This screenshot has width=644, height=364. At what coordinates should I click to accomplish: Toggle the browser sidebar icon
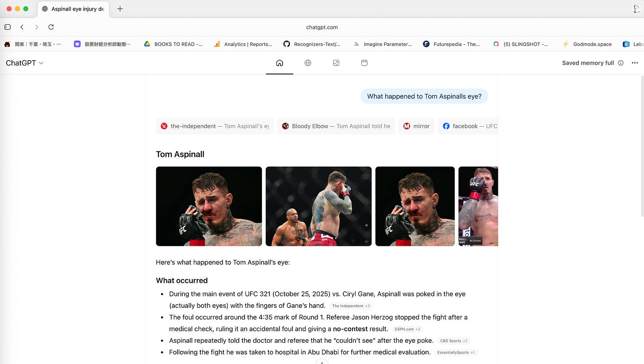point(8,27)
